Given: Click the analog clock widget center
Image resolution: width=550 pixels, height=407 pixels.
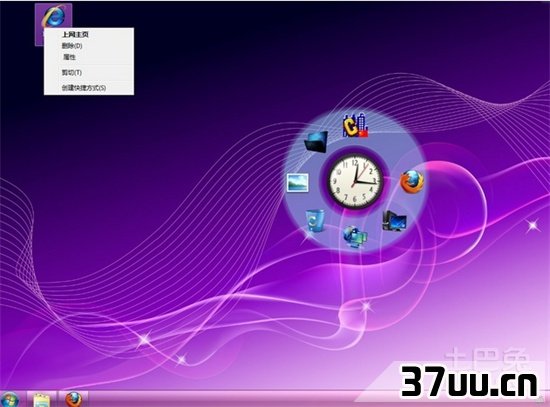Looking at the screenshot, I should [355, 181].
